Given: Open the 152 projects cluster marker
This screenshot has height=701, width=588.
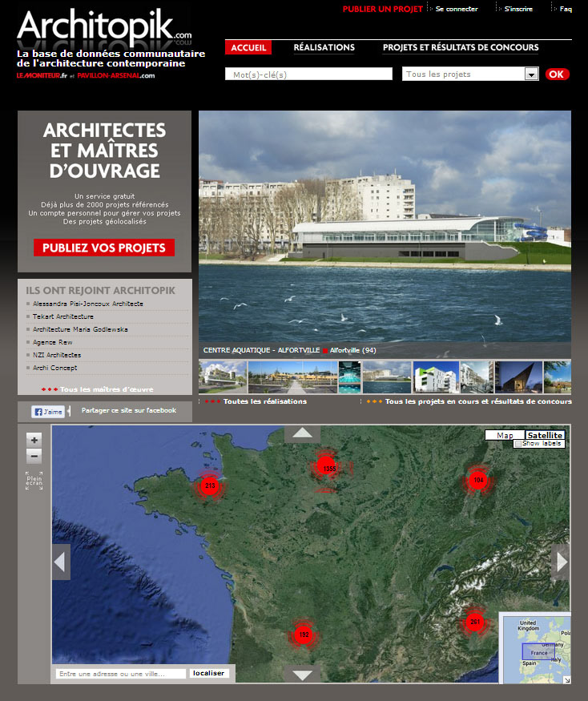Looking at the screenshot, I should 303,635.
